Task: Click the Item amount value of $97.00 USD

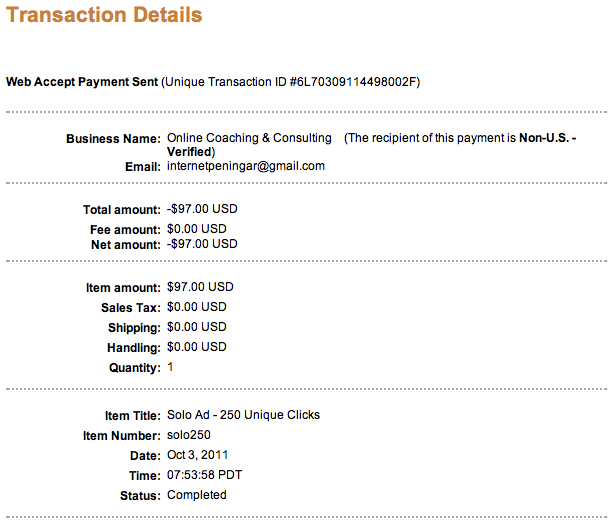Action: tap(200, 288)
